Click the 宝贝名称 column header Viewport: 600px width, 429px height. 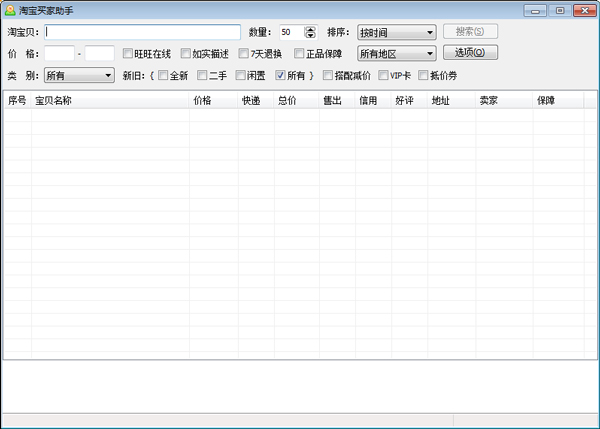pos(54,100)
